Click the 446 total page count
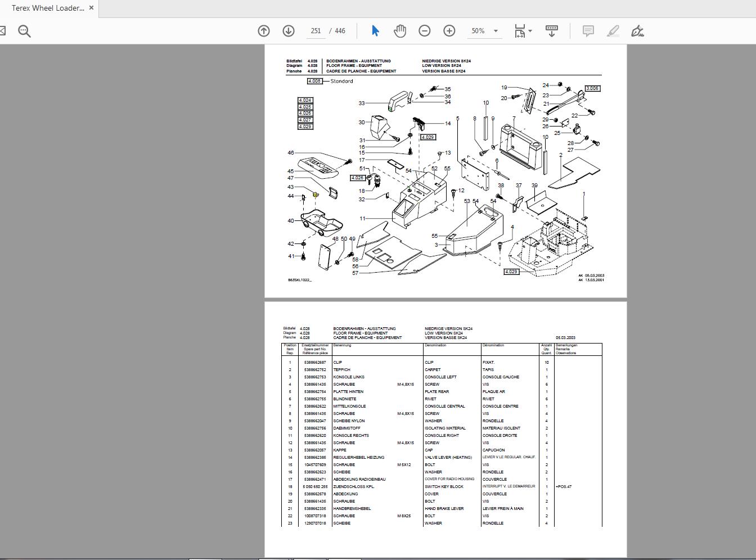Image resolution: width=756 pixels, height=560 pixels. pos(340,31)
